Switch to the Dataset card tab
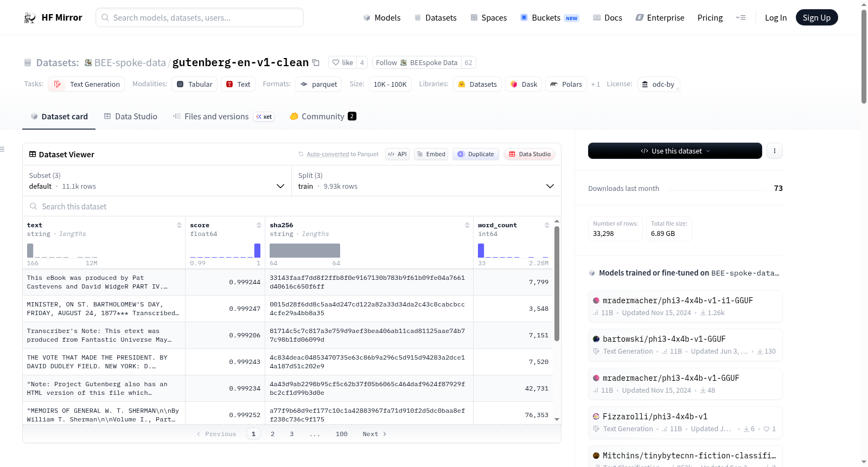Viewport: 868px width, 467px height. 59,117
